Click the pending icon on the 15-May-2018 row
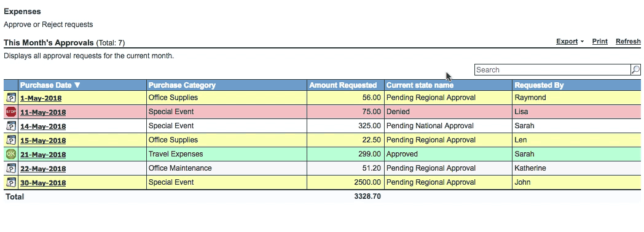Screen dimensions: 644x232 11,140
